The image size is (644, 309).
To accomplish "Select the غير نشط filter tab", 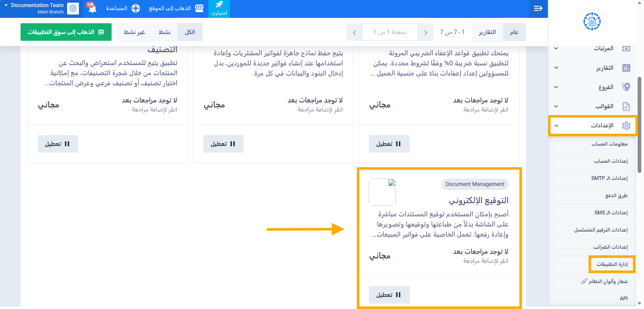I will tap(134, 32).
